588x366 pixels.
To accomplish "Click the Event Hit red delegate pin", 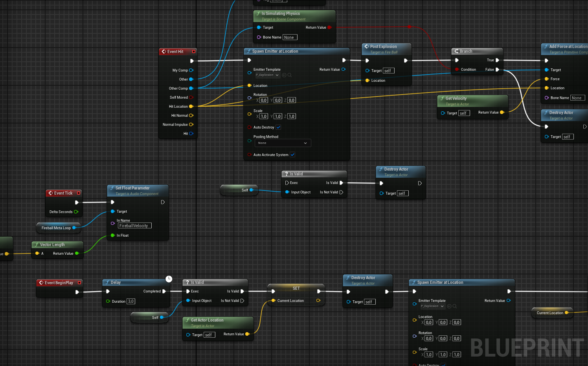I will pyautogui.click(x=194, y=51).
